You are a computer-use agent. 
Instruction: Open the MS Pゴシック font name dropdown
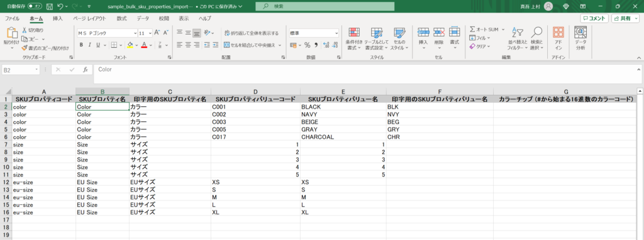pos(135,33)
